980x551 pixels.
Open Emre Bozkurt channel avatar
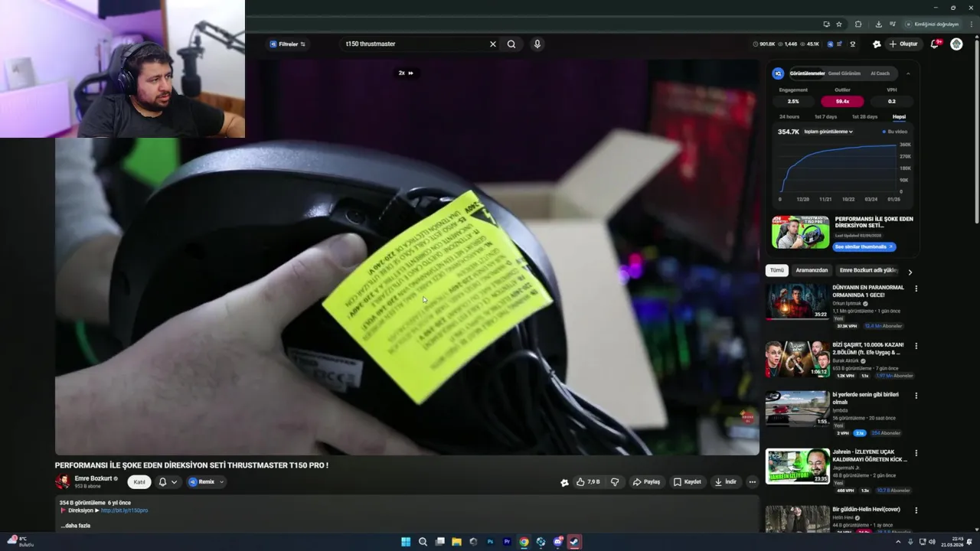click(x=63, y=482)
